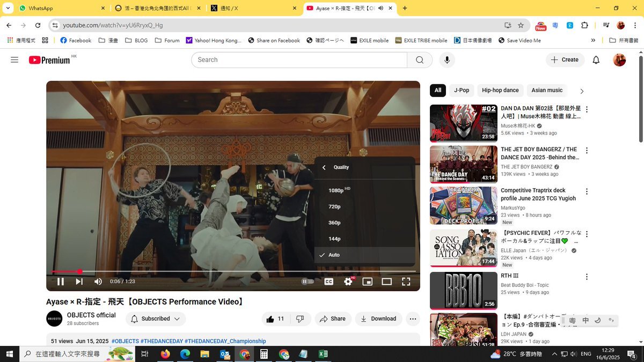Show hidden bookmarks with the chevron

pos(593,40)
